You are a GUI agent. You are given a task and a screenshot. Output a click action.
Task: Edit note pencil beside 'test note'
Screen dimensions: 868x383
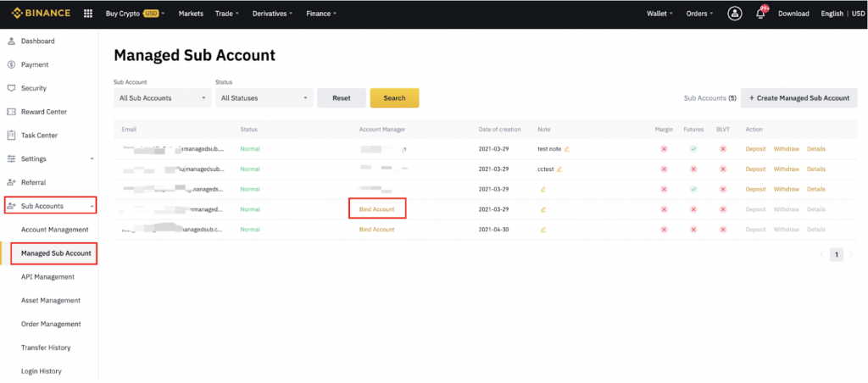[567, 149]
